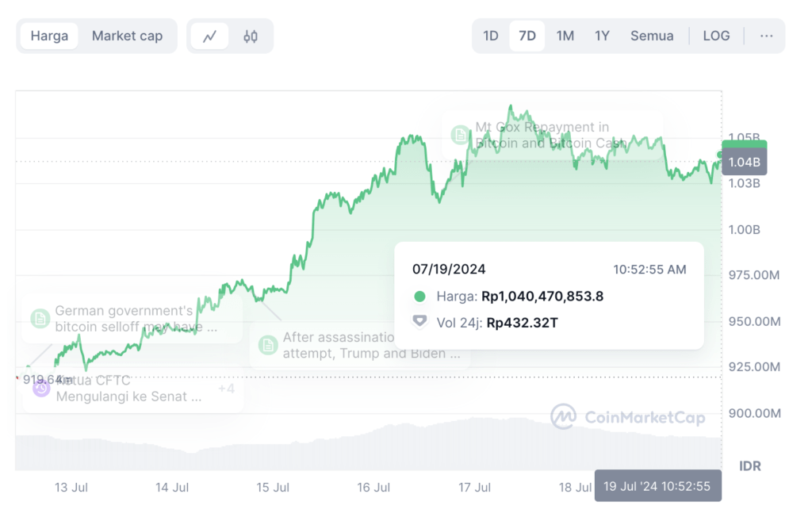Image resolution: width=812 pixels, height=521 pixels.
Task: Click the 975.00M price axis label
Action: coord(754,275)
